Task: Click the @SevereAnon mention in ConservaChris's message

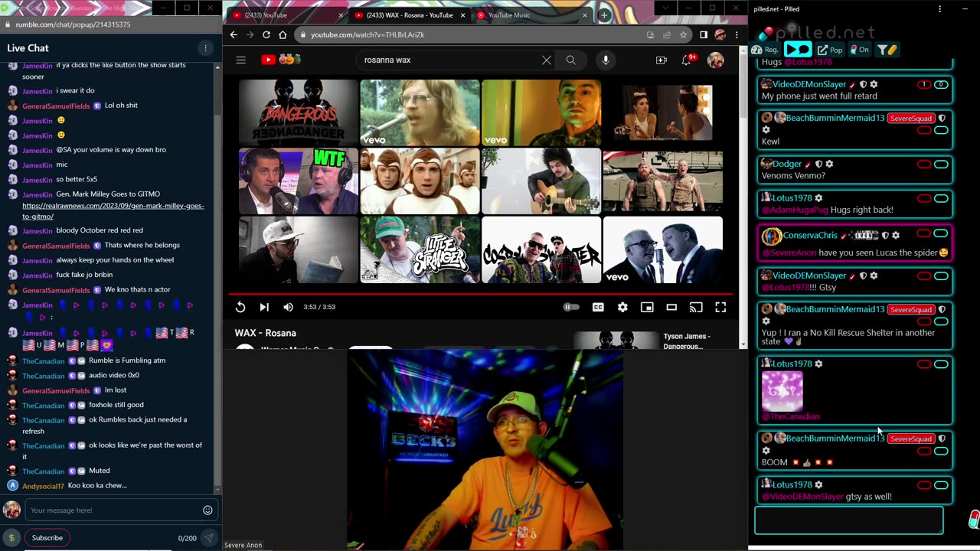Action: click(789, 253)
